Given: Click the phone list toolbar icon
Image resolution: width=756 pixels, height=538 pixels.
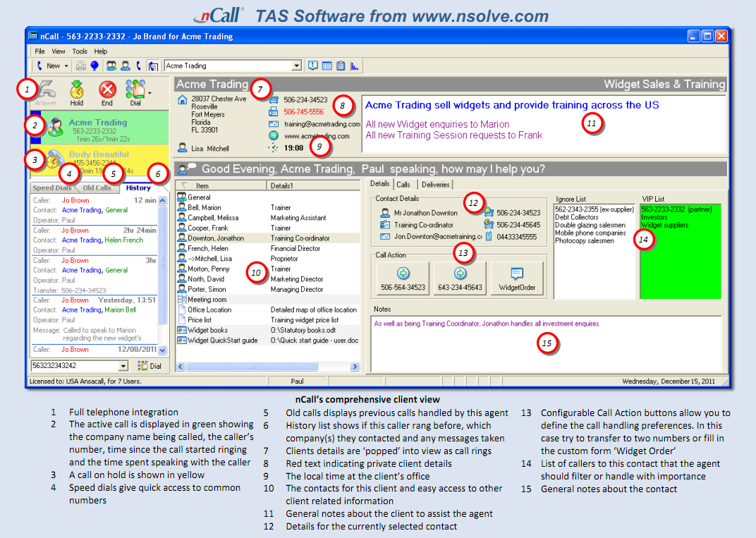Looking at the screenshot, I should point(153,66).
